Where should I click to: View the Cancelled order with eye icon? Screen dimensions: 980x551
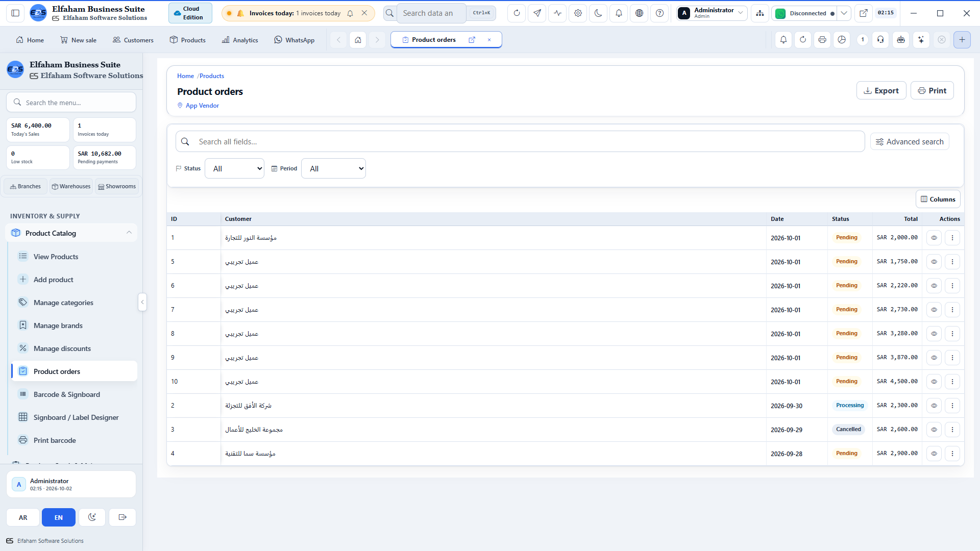[x=934, y=430]
